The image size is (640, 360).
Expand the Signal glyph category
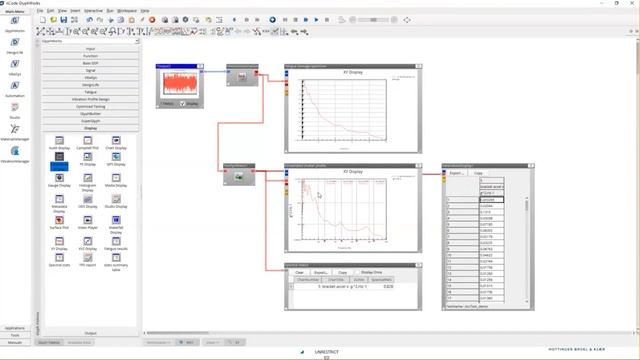coord(90,70)
